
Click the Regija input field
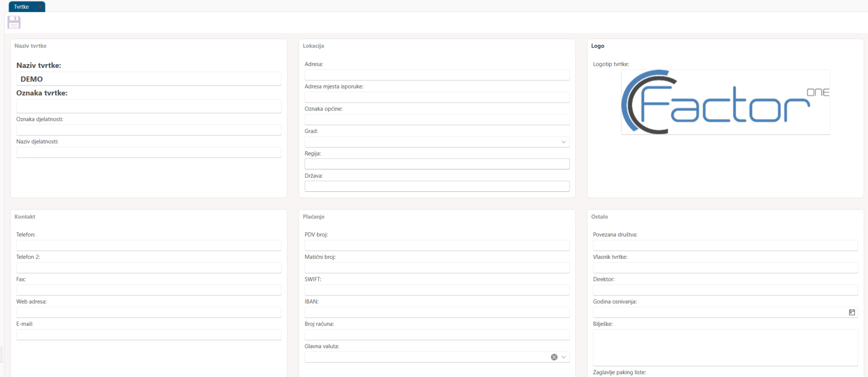click(437, 164)
